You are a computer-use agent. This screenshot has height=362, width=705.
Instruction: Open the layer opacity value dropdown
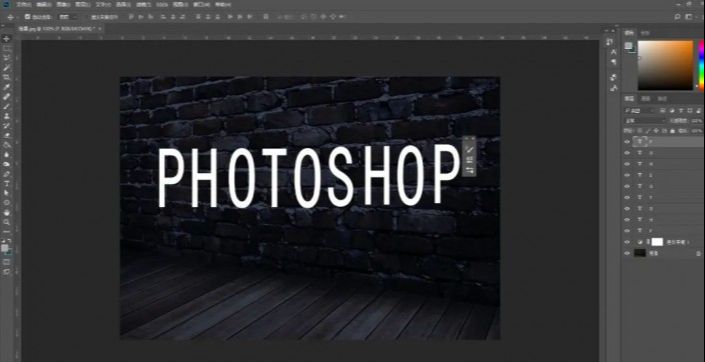tap(697, 121)
